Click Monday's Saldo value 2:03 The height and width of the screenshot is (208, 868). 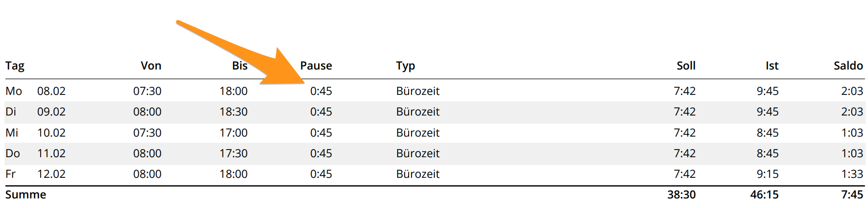852,91
